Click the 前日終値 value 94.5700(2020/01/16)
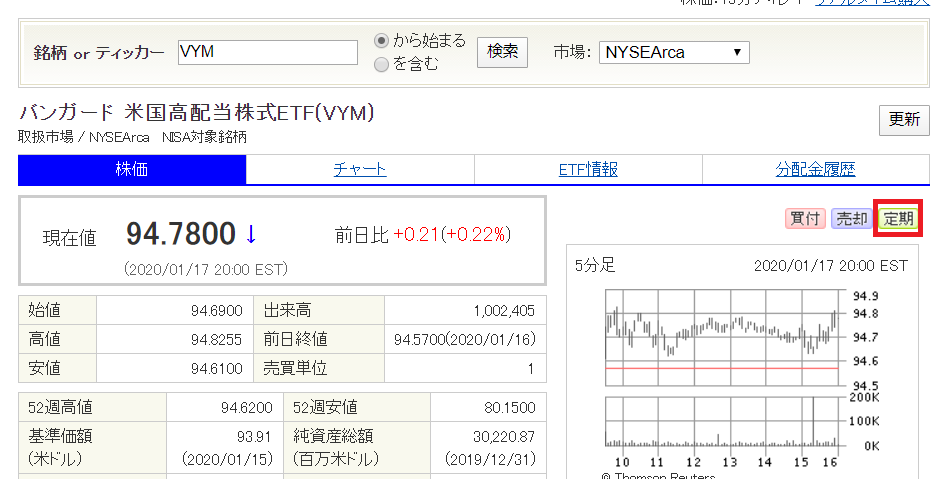The image size is (943, 479). 465,339
